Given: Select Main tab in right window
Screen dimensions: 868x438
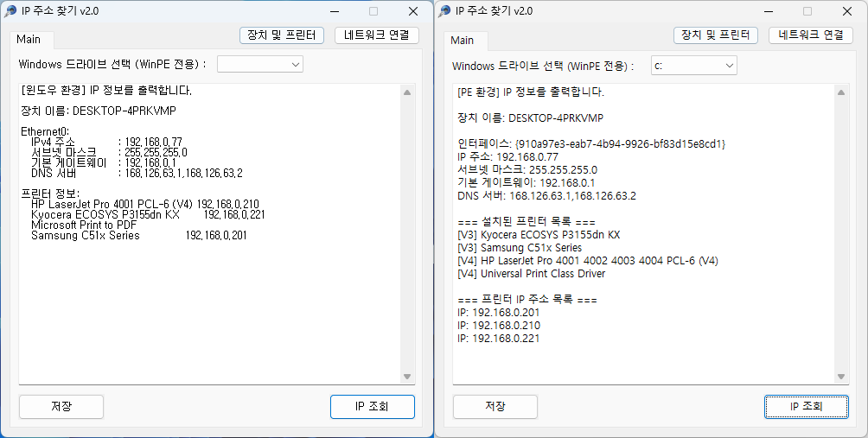Looking at the screenshot, I should point(463,41).
